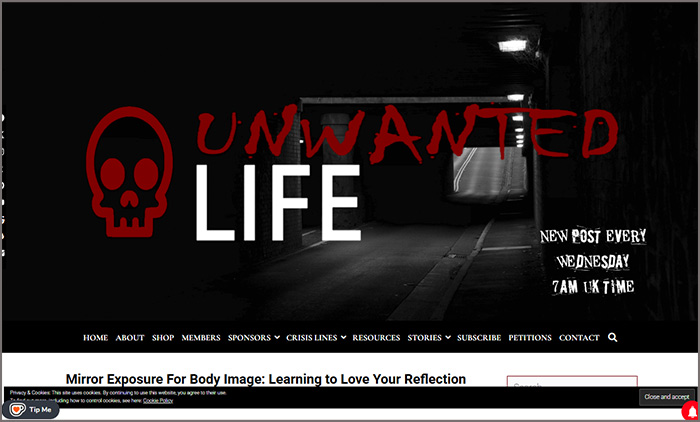The image size is (700, 422).
Task: Open the ABOUT page link
Action: pyautogui.click(x=130, y=338)
